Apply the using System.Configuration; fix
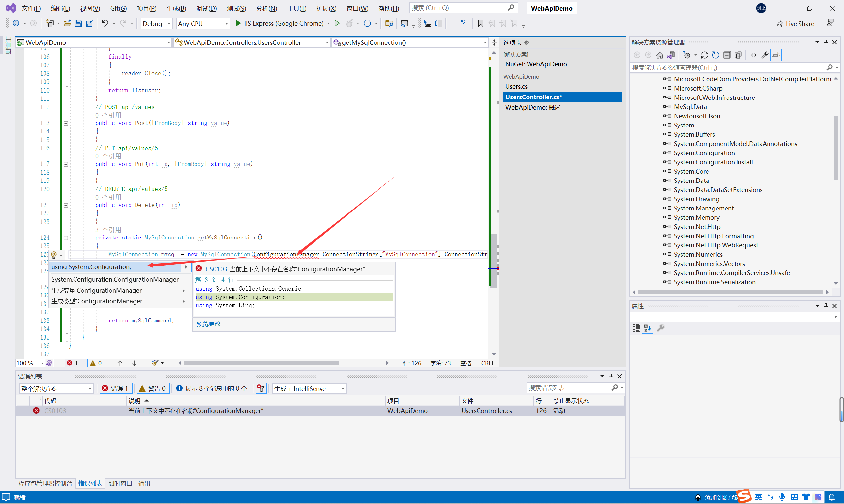Viewport: 844px width, 504px height. [91, 267]
